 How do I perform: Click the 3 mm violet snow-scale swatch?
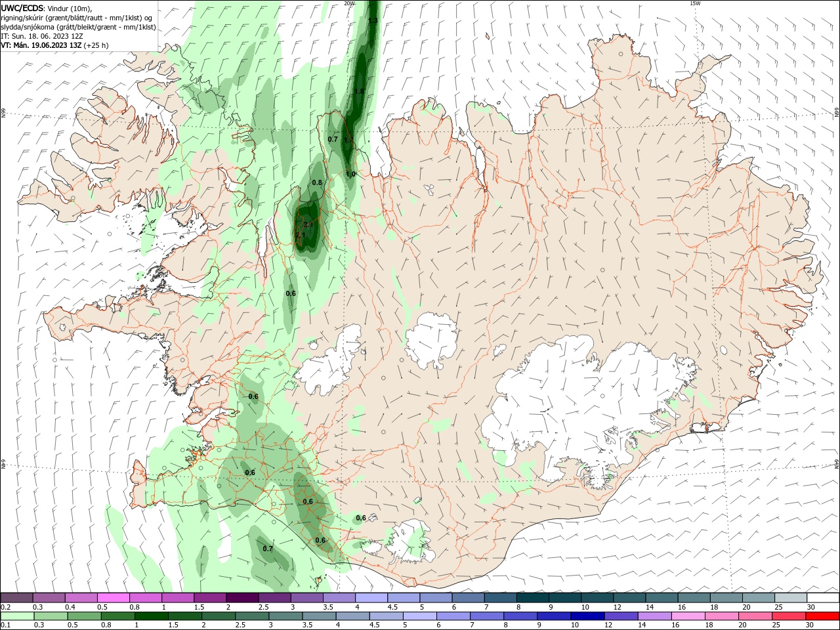306,598
